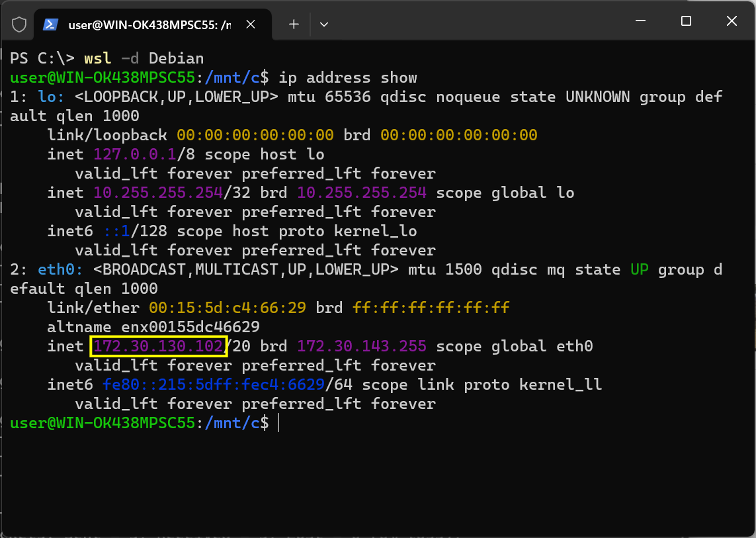Close the terminal window
This screenshot has height=538, width=756.
732,21
